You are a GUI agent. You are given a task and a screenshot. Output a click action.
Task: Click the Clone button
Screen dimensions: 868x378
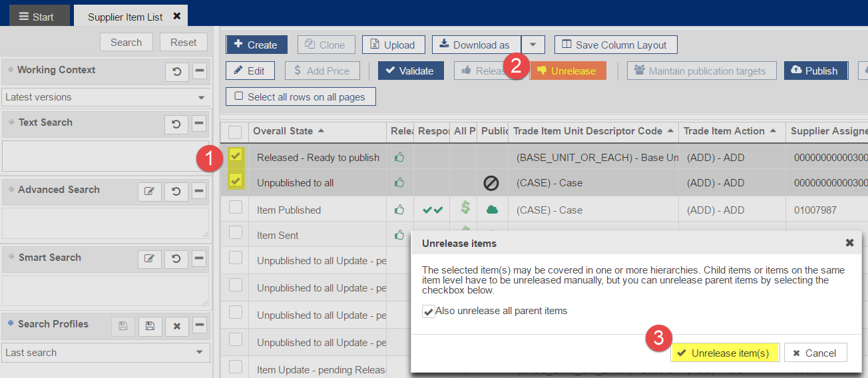click(325, 45)
